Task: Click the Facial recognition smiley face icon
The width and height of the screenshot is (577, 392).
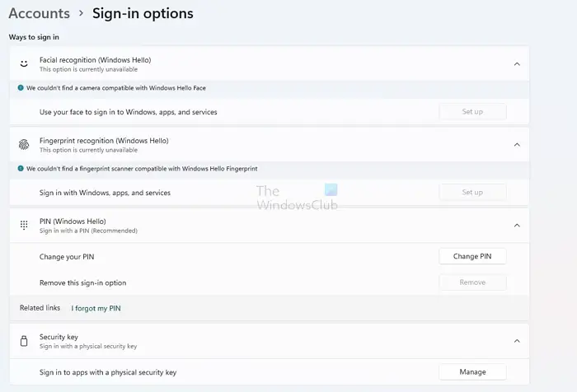Action: [x=24, y=63]
